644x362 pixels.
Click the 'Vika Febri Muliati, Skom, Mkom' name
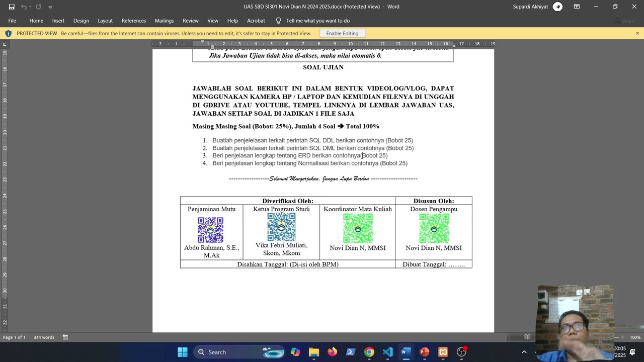click(x=281, y=249)
